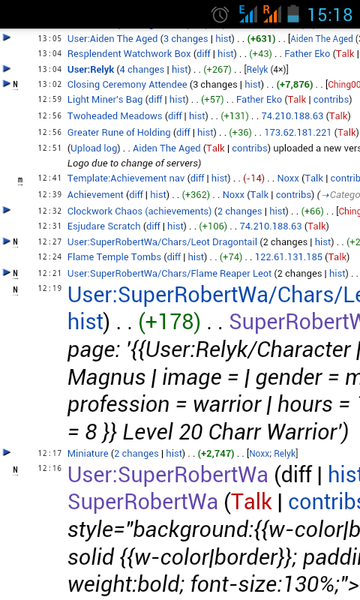Viewport: 360px width, 600px height.
Task: Open Closing Ceremony Attendee page
Action: (127, 84)
